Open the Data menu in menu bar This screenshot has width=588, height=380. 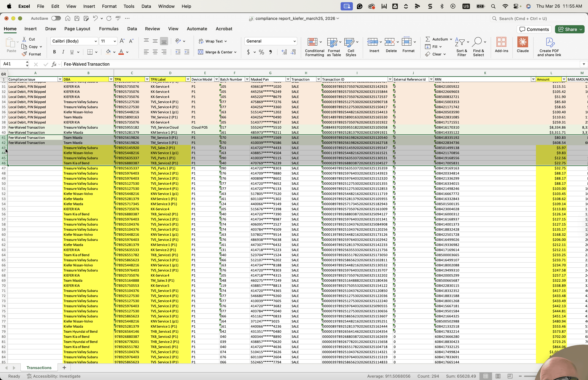click(146, 6)
